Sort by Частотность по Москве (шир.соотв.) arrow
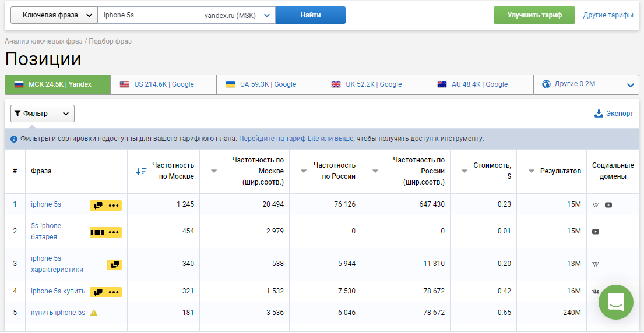This screenshot has height=333, width=644. pyautogui.click(x=213, y=171)
